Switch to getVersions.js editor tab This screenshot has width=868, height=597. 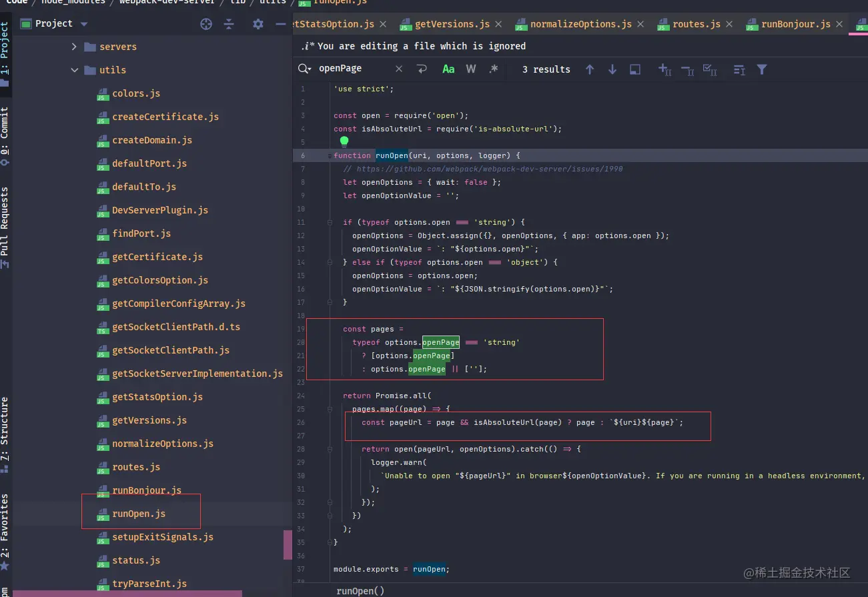(x=452, y=24)
